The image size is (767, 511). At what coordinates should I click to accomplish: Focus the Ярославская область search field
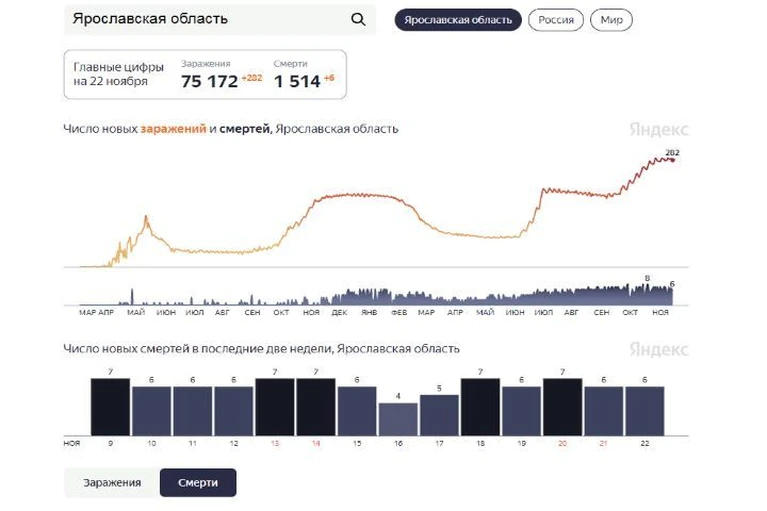point(220,20)
